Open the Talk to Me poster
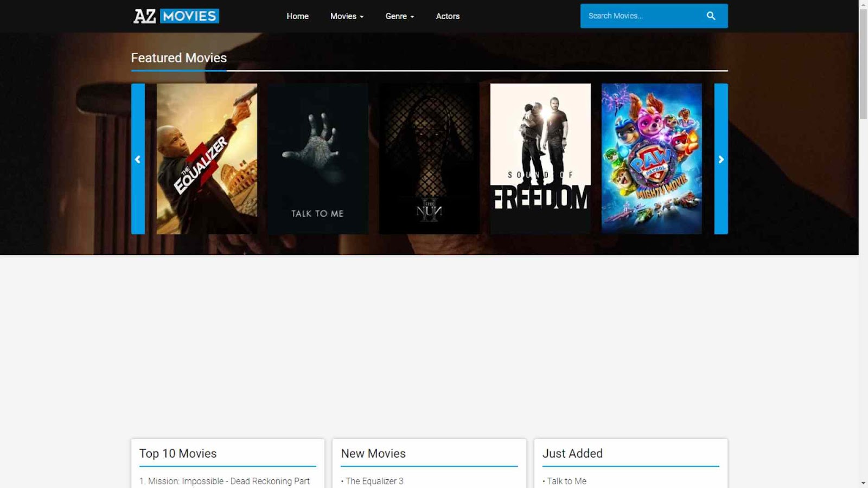 pos(318,159)
